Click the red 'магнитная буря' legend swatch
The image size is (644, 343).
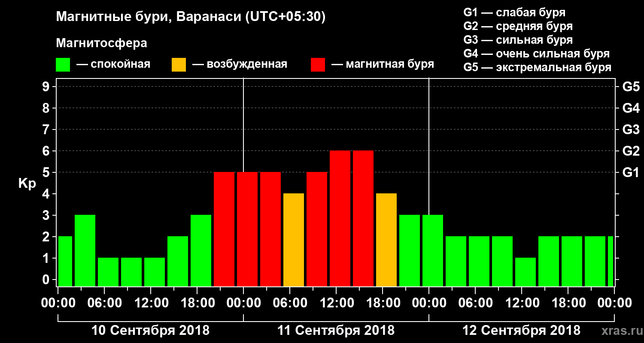click(318, 64)
